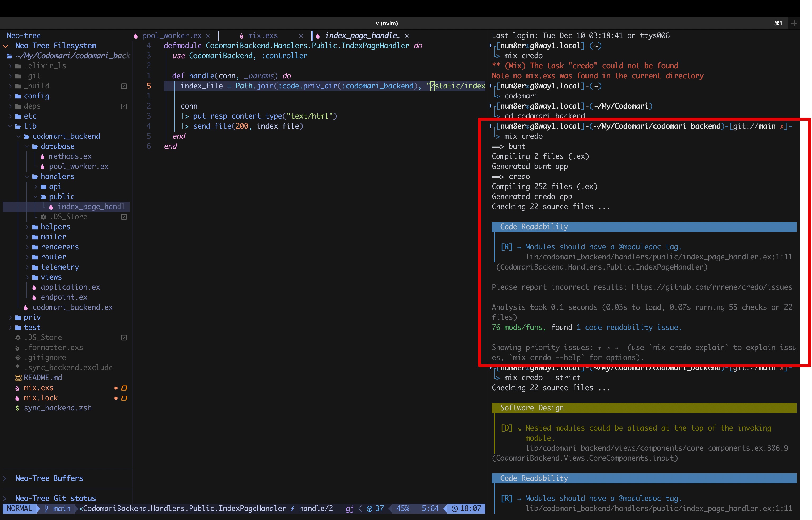Expand the priv folder
Image resolution: width=812 pixels, height=520 pixels.
(x=10, y=317)
